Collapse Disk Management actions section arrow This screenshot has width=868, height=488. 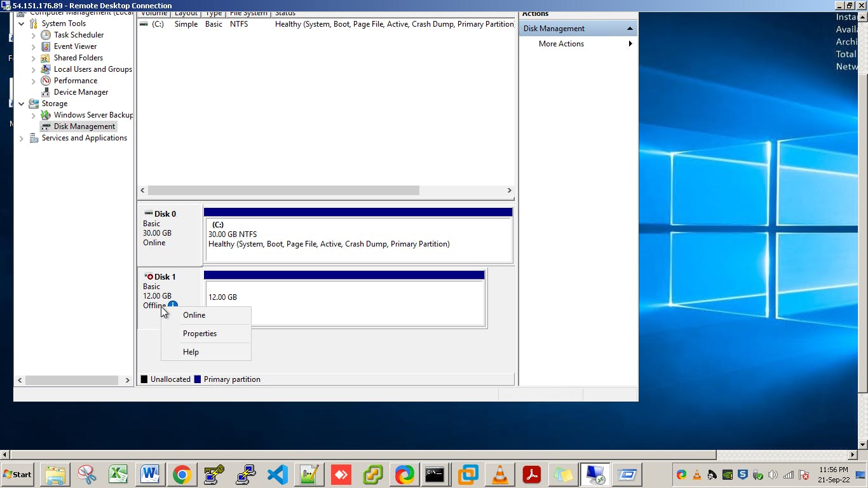[x=630, y=29]
